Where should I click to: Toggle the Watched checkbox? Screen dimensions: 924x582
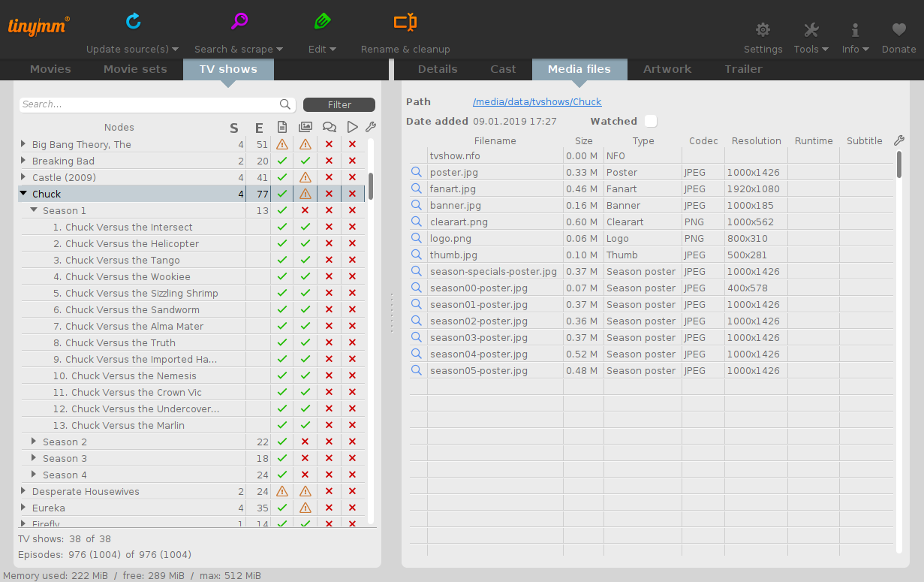pyautogui.click(x=651, y=121)
